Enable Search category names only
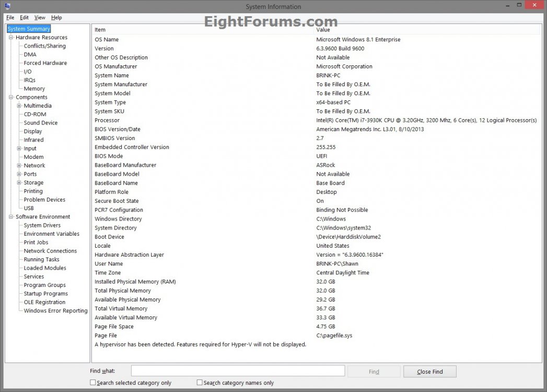Image resolution: width=547 pixels, height=392 pixels. (x=200, y=383)
